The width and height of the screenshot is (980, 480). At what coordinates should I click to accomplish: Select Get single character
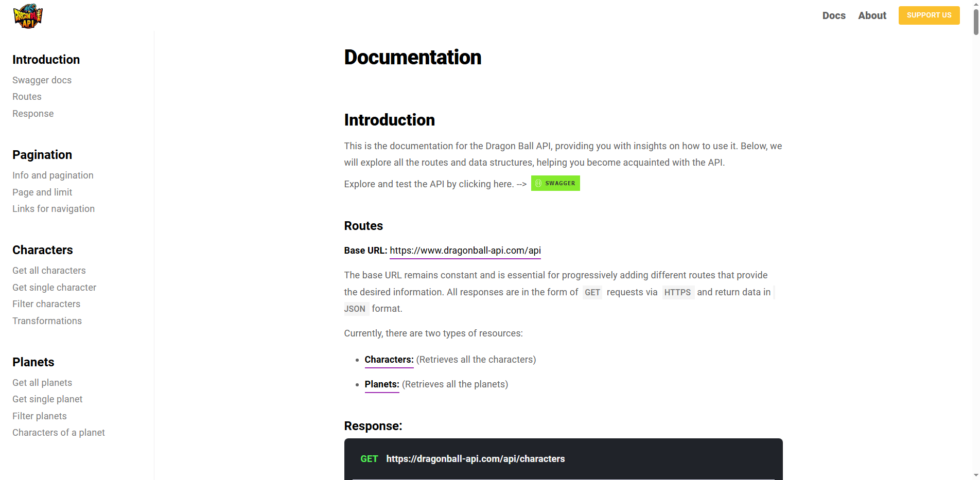point(54,287)
